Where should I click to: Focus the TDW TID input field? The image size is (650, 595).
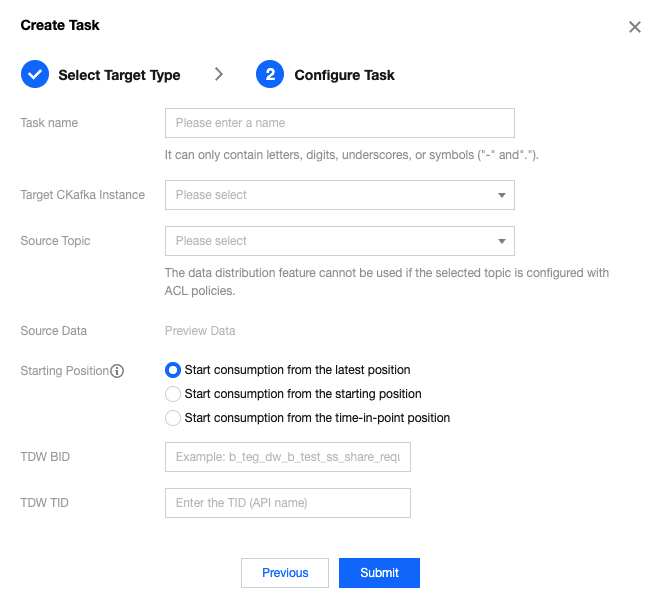coord(288,503)
